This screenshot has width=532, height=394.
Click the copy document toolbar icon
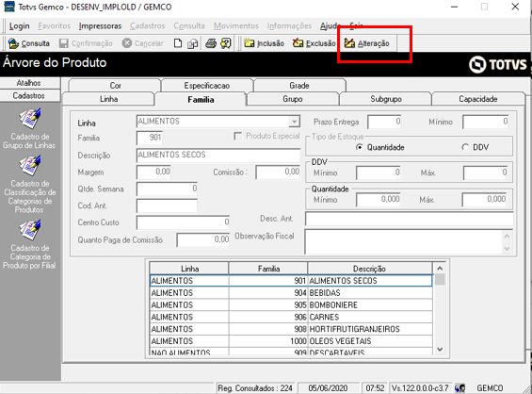(x=193, y=43)
